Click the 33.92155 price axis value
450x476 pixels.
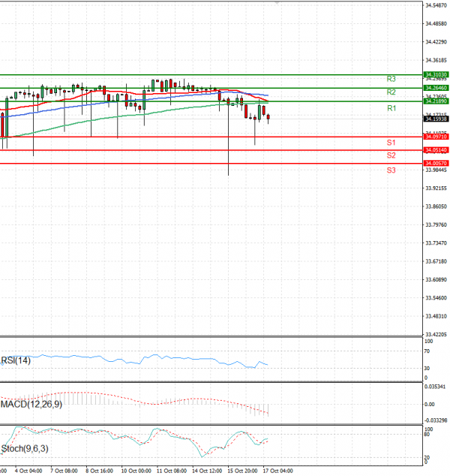436,188
